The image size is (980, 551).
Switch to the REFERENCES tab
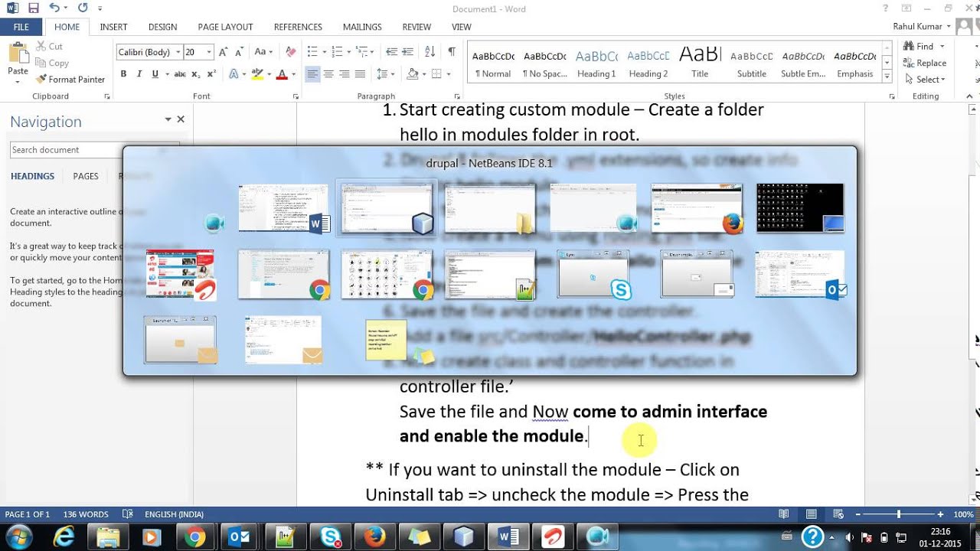tap(298, 27)
